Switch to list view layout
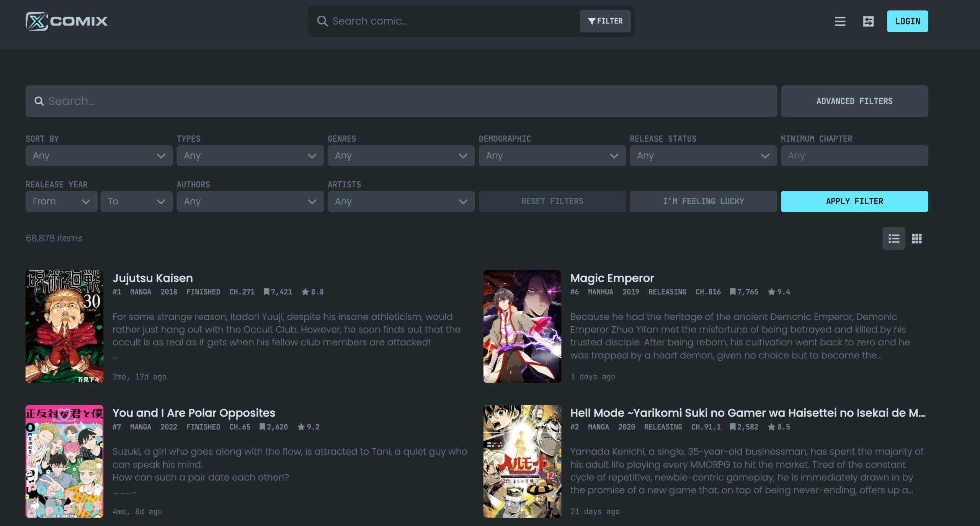The width and height of the screenshot is (980, 526). 893,239
